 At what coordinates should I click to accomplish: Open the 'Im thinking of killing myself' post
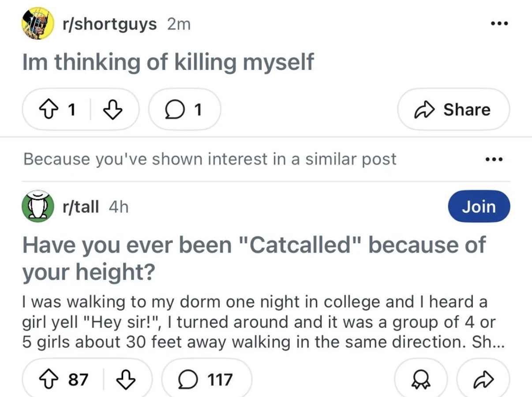pyautogui.click(x=168, y=62)
